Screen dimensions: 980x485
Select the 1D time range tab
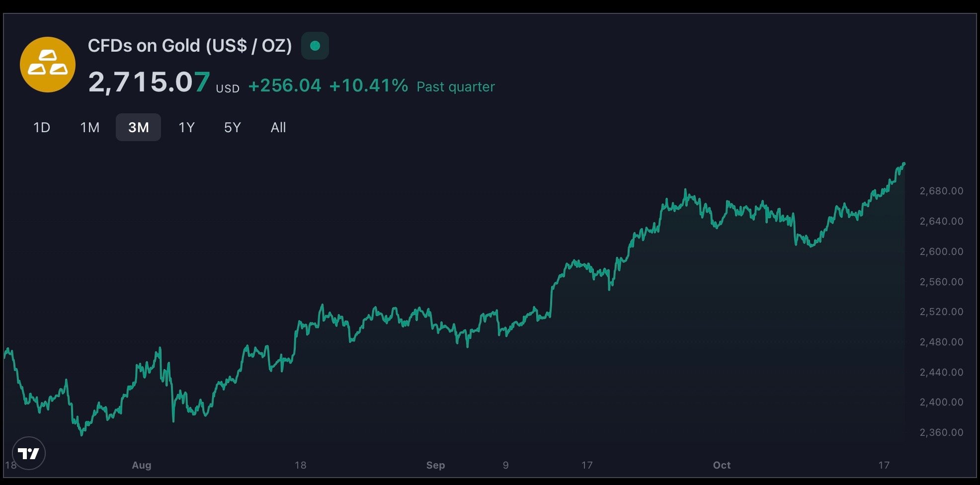click(42, 128)
